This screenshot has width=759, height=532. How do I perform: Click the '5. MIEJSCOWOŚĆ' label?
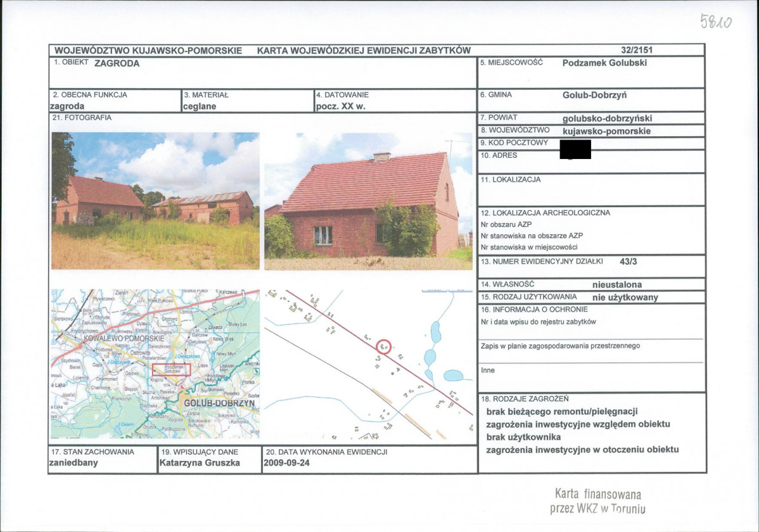click(x=512, y=63)
